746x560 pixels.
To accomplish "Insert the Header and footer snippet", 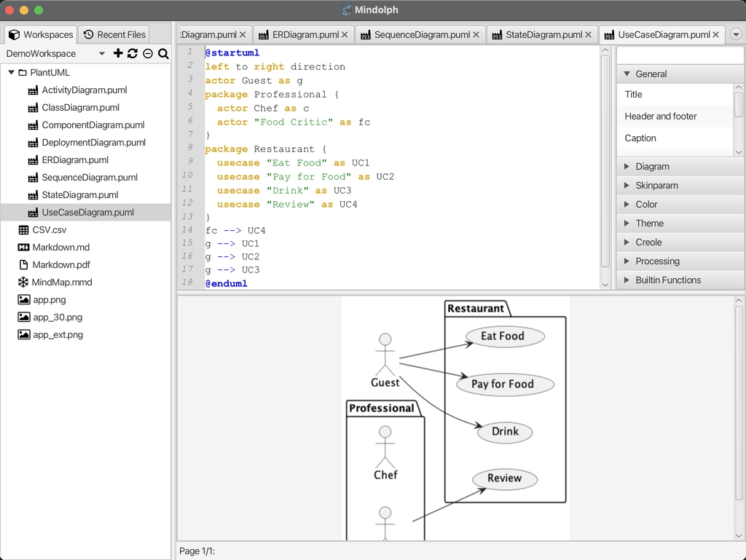I will 675,117.
